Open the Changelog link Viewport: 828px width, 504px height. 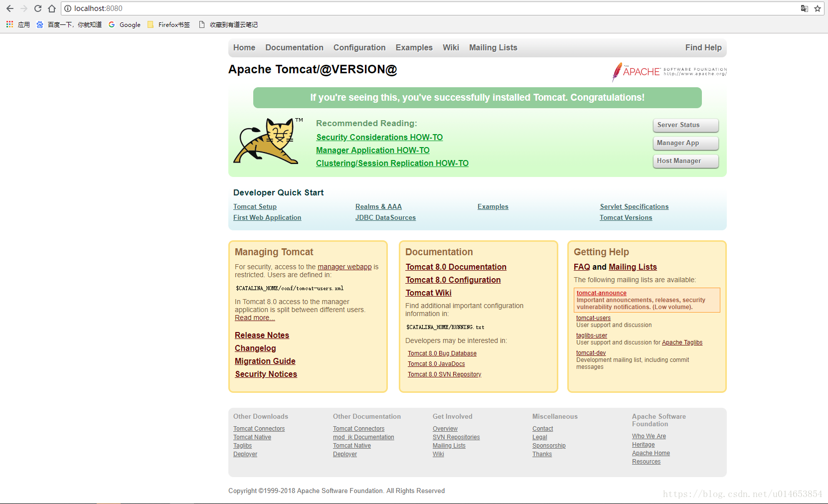[255, 348]
